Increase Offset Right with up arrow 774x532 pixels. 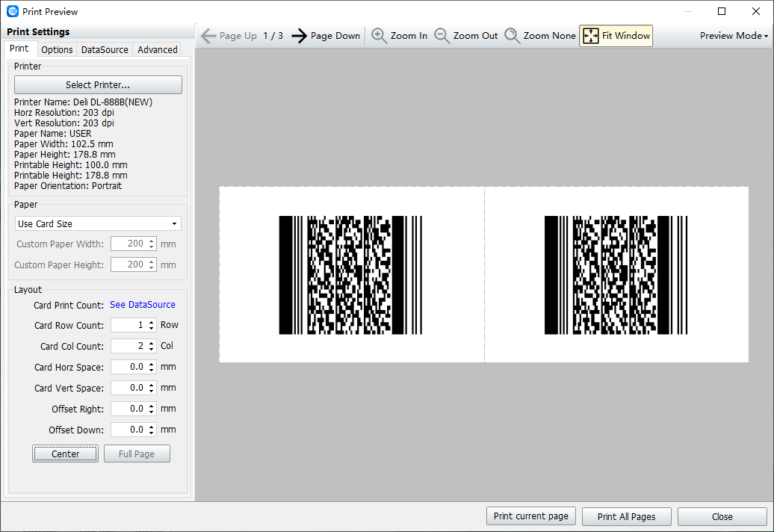(151, 406)
